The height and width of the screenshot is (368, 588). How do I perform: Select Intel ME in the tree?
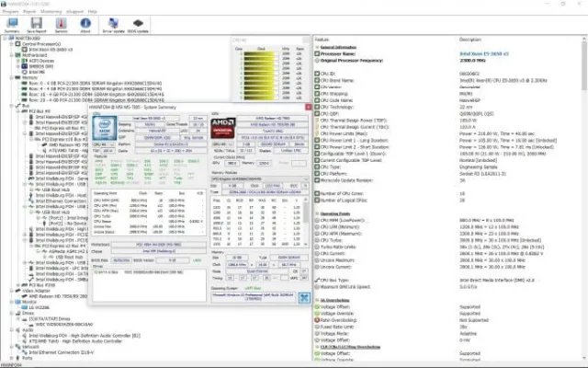click(x=37, y=72)
